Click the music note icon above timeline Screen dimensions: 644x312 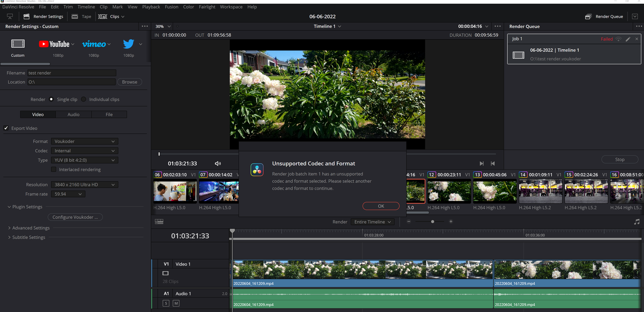pyautogui.click(x=637, y=222)
